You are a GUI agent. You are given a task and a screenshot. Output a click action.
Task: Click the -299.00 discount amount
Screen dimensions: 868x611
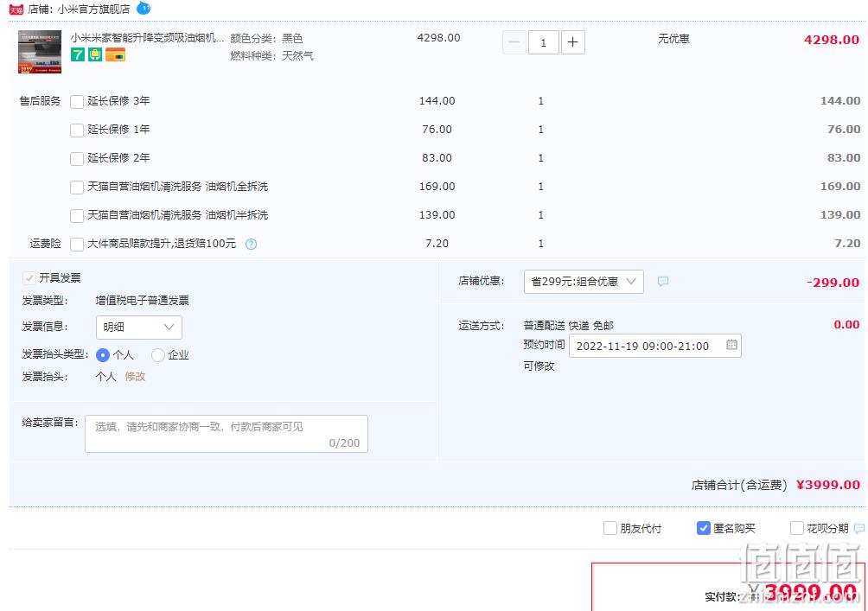[833, 283]
